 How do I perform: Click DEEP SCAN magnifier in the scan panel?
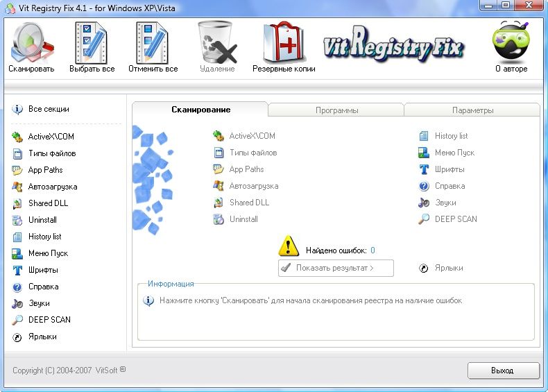(x=424, y=219)
